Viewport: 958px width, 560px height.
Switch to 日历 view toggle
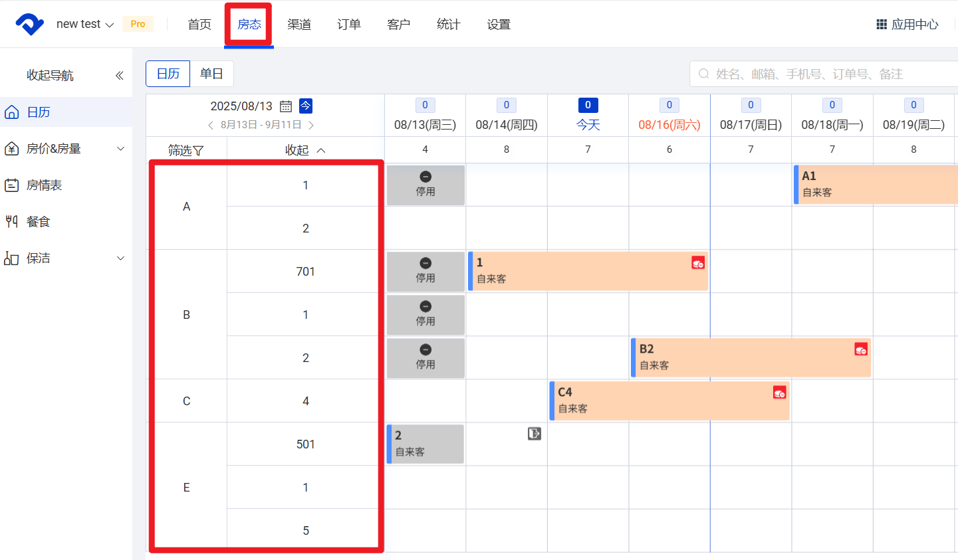(168, 74)
